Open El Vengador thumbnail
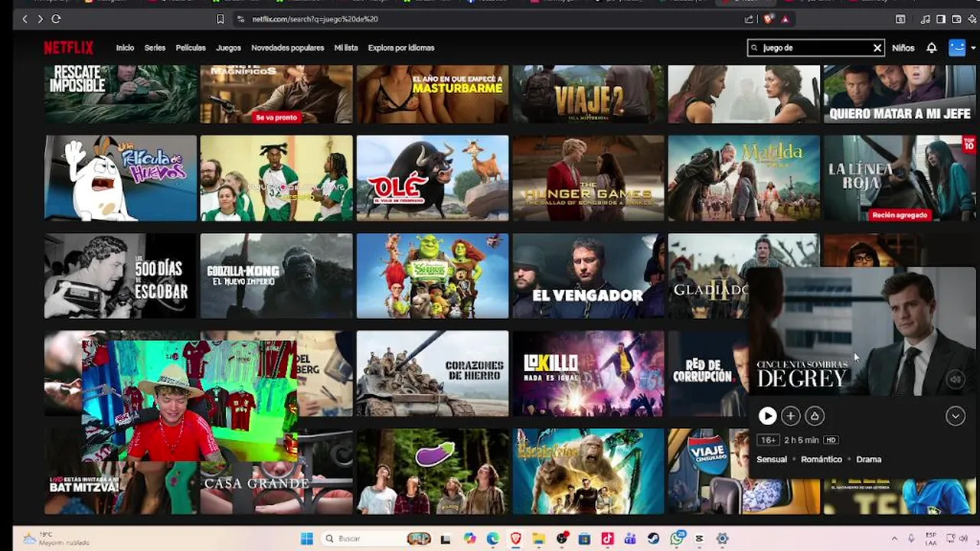The width and height of the screenshot is (980, 551). click(x=588, y=275)
